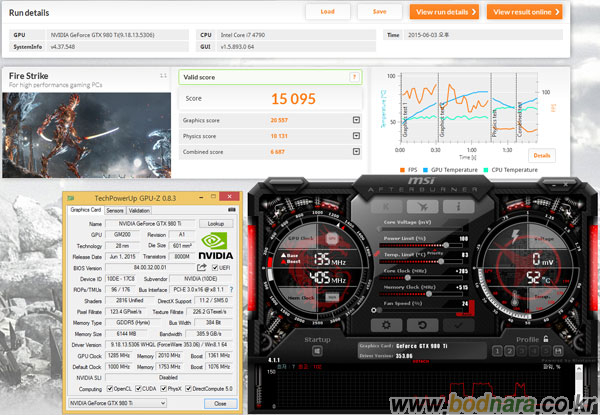Click GPU-Z Memory Size 6144 MB field
Screen dimensions: 600x415
(127, 334)
